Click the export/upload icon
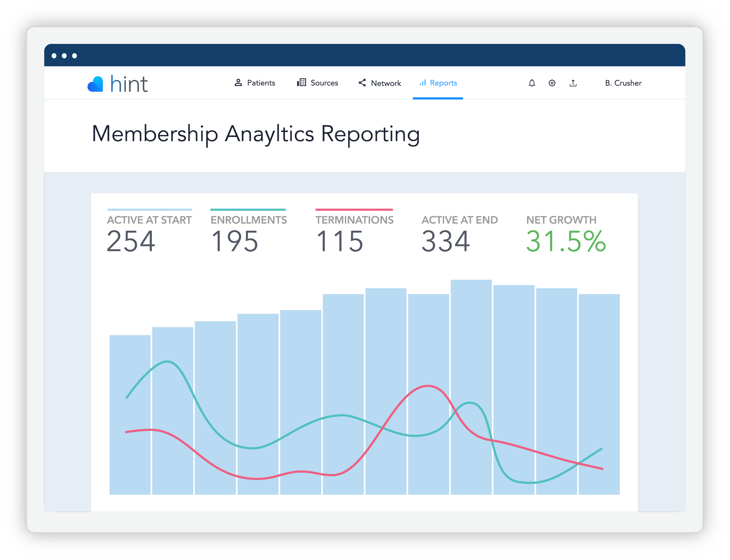The height and width of the screenshot is (560, 730). tap(573, 83)
